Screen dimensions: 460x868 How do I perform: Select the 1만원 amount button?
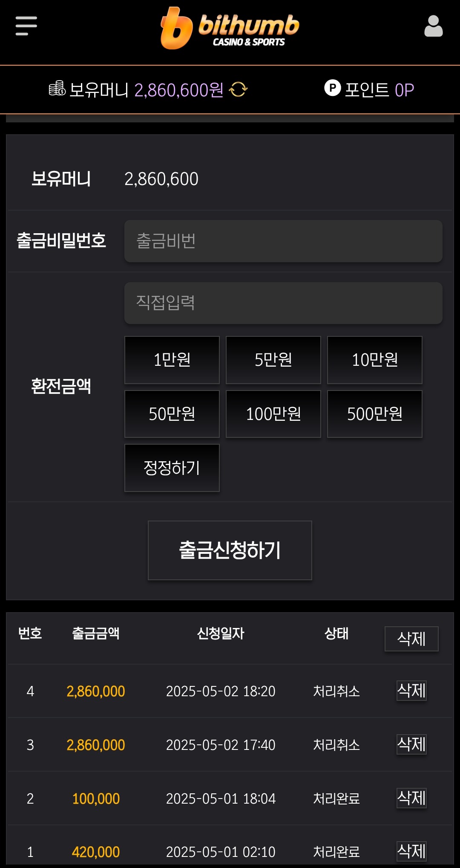172,360
